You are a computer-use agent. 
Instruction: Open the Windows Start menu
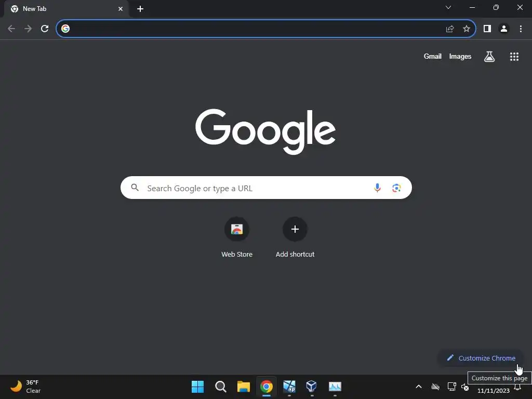pyautogui.click(x=198, y=387)
